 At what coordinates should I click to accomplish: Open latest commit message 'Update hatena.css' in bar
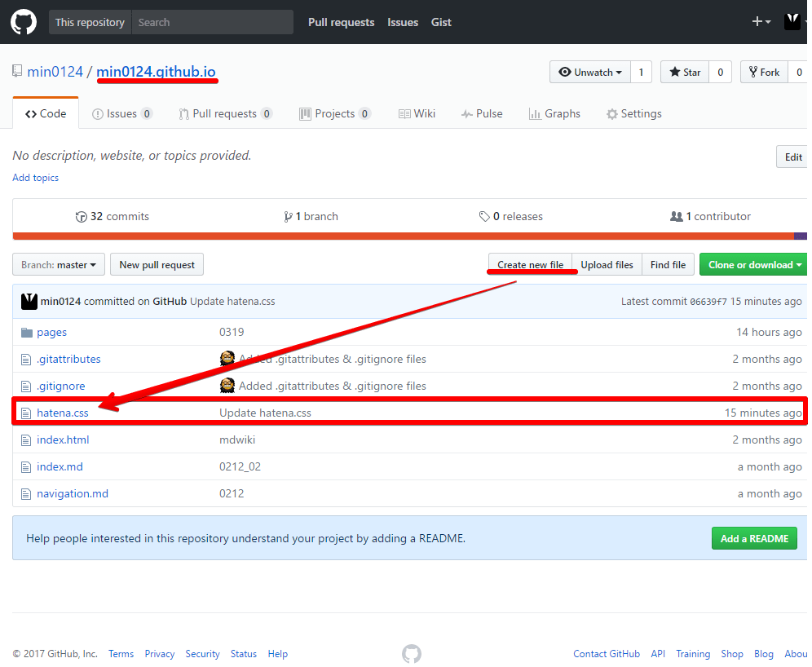pos(232,302)
